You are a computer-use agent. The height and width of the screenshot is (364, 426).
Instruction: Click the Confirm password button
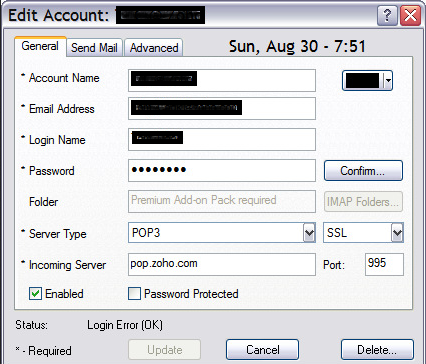click(363, 171)
